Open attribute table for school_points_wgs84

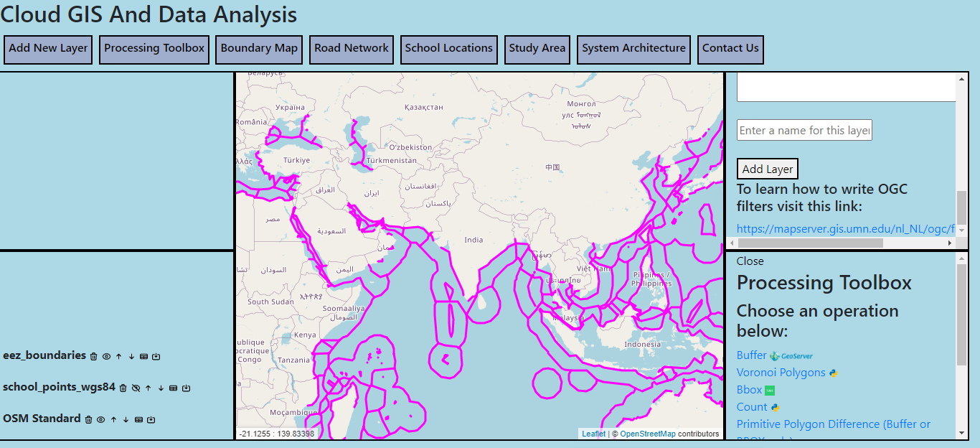click(x=173, y=388)
